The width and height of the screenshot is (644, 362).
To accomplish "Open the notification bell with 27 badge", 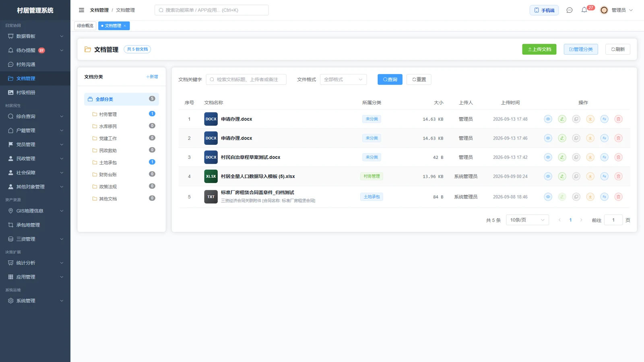I will [x=584, y=10].
